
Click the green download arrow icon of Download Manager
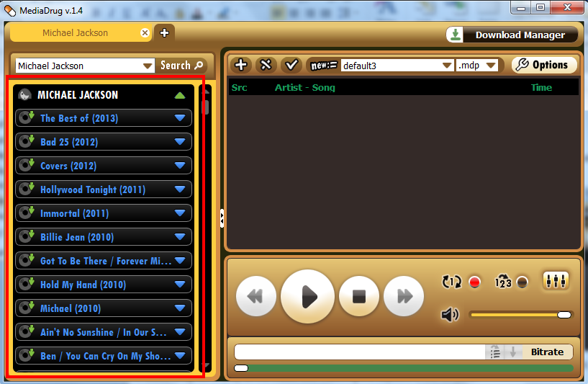[456, 35]
